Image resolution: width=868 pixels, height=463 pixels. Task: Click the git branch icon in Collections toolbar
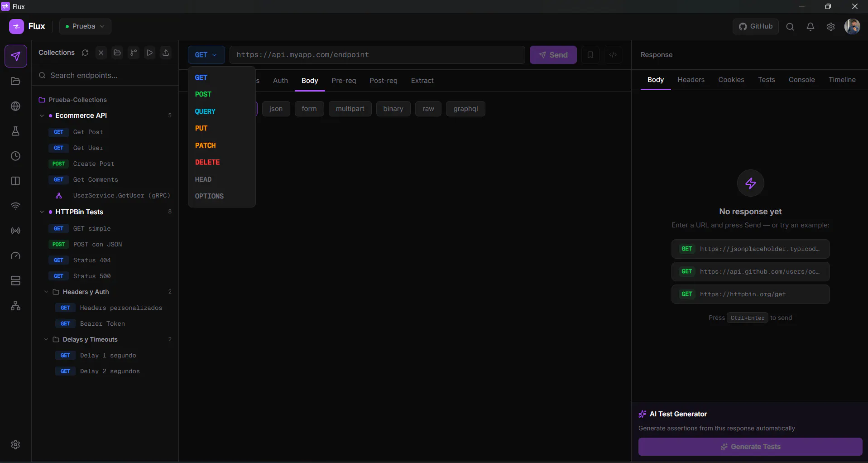134,53
